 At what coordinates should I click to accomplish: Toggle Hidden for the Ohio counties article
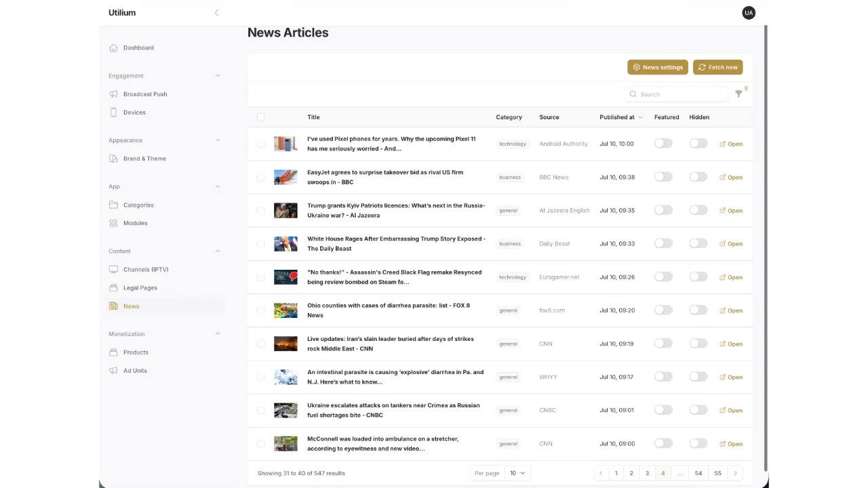698,310
